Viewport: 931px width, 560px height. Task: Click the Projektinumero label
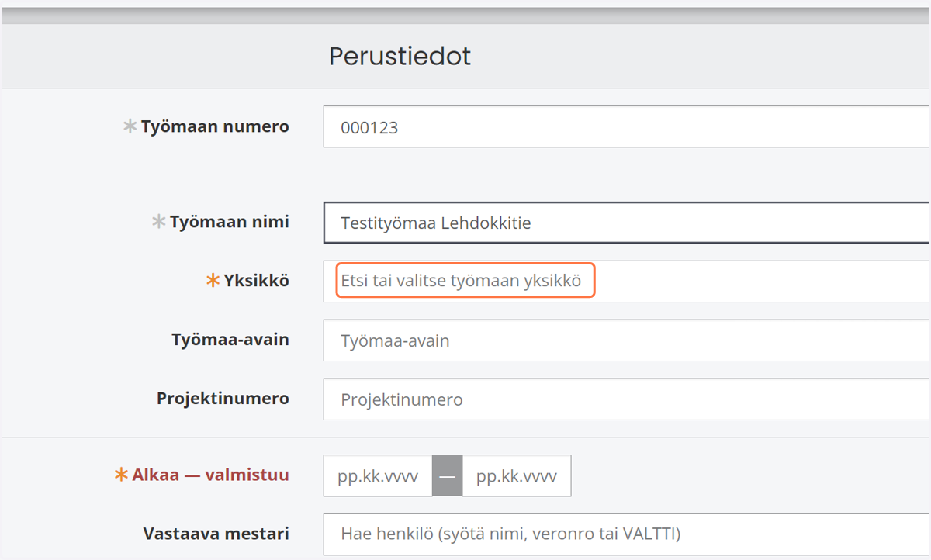point(223,399)
